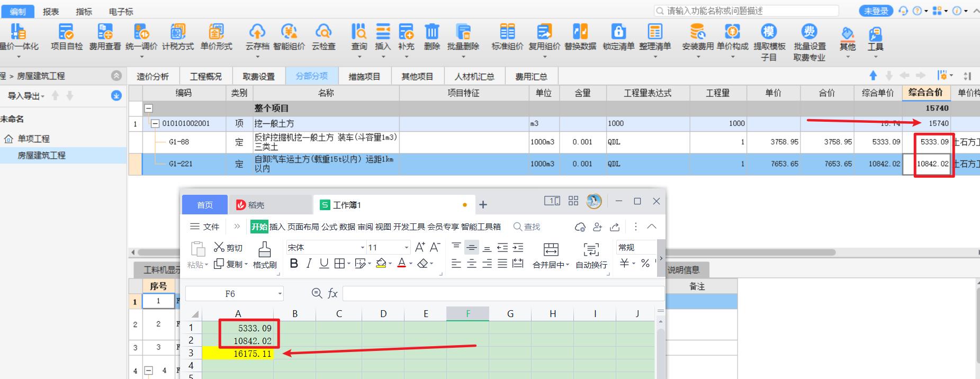This screenshot has width=980, height=379.
Task: Run 云检查 cloud check
Action: click(x=323, y=37)
